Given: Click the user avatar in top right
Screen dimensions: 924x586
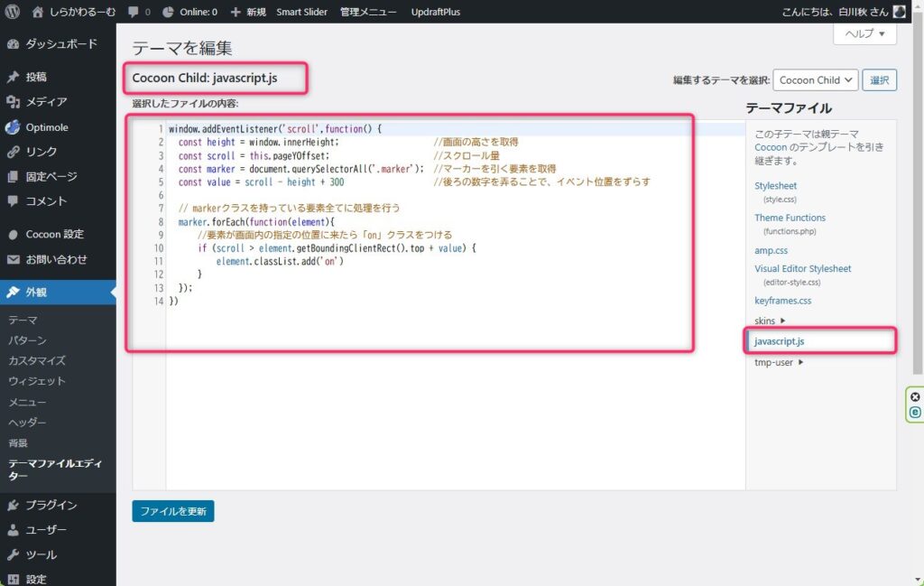Looking at the screenshot, I should tap(899, 12).
